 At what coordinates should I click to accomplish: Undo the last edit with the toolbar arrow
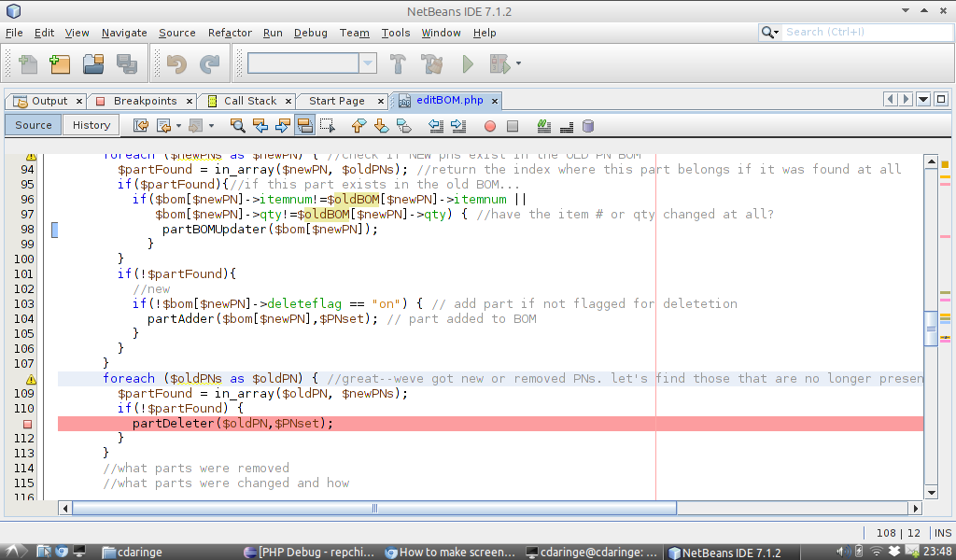(x=176, y=63)
